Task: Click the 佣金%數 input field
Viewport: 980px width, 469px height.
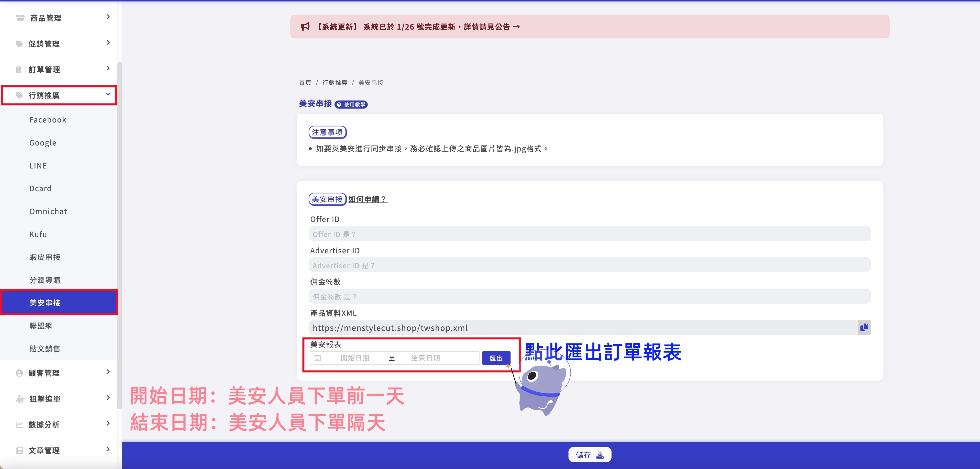Action: [590, 296]
